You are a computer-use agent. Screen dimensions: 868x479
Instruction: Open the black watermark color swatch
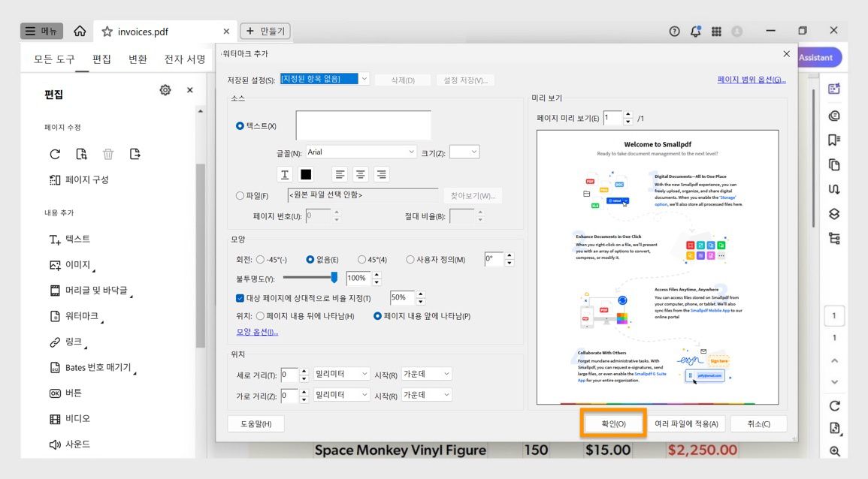coord(304,174)
